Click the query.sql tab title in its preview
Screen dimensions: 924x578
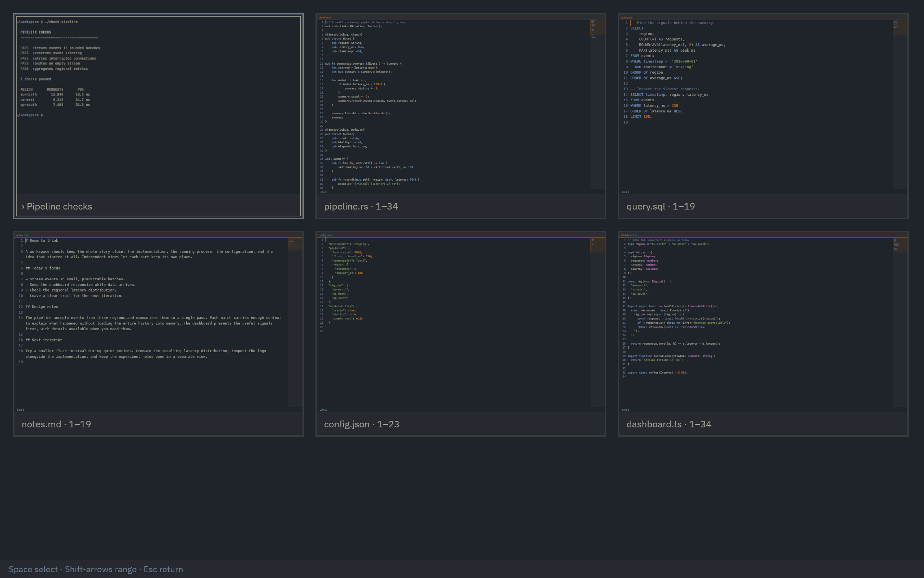627,18
